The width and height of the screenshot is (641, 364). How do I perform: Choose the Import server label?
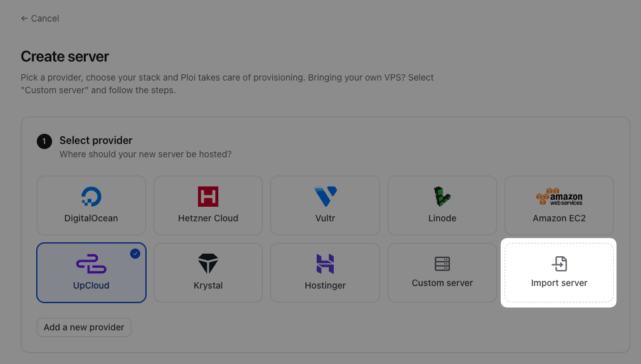559,283
